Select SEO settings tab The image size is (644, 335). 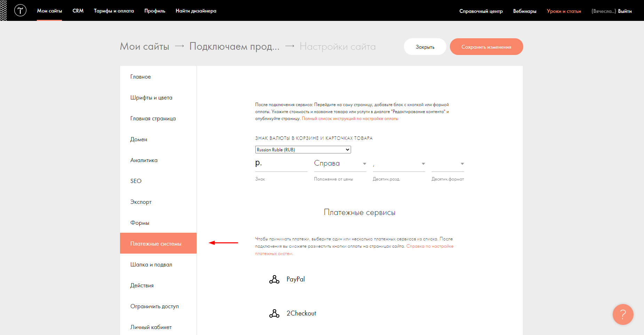[158, 181]
